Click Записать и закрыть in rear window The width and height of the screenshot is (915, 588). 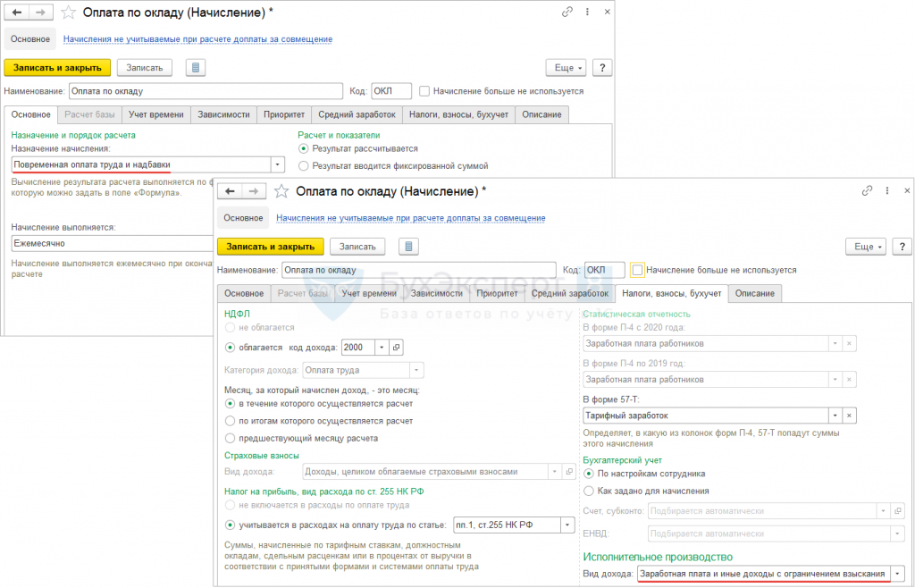57,68
